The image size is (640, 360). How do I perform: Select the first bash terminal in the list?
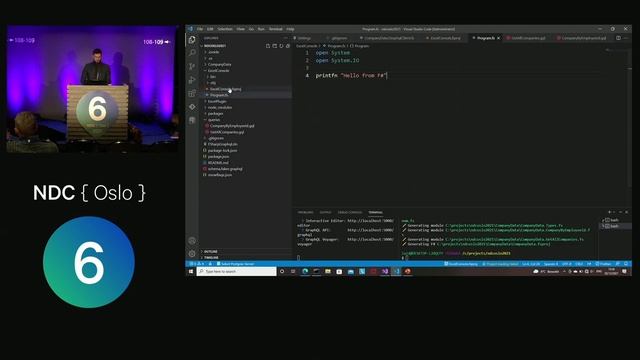pos(615,220)
